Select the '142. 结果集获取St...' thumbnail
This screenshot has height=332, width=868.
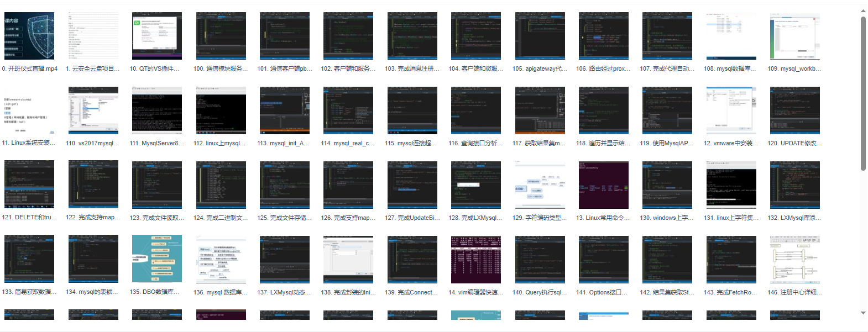click(x=667, y=260)
